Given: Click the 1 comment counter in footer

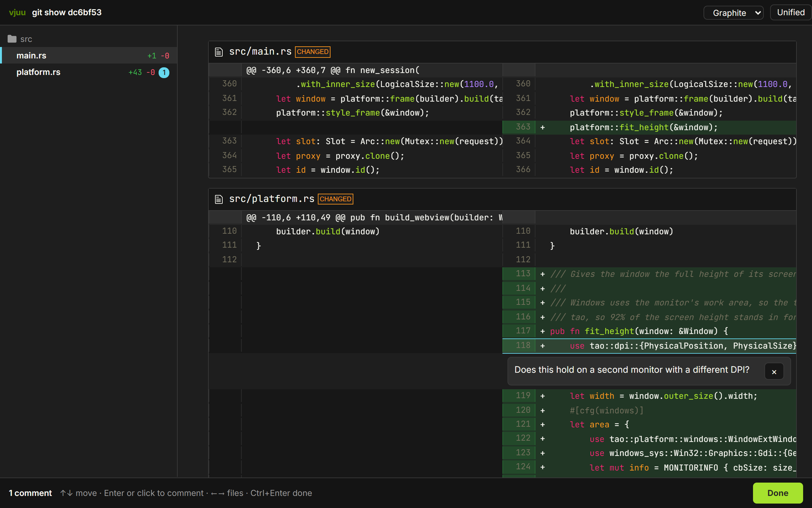Looking at the screenshot, I should 30,493.
